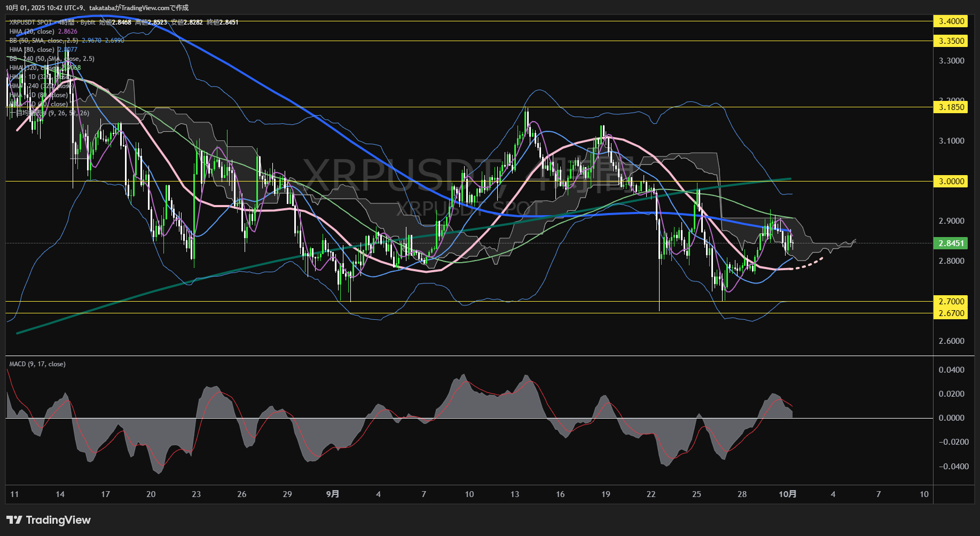Screen dimensions: 980x536
Task: Click the MACD (9, 17, close) label
Action: click(37, 364)
